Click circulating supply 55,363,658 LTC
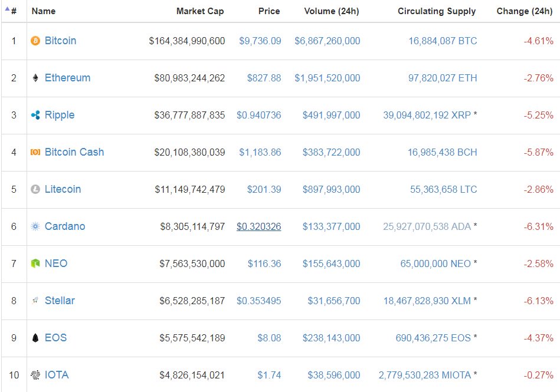The image size is (560, 392). pos(444,189)
